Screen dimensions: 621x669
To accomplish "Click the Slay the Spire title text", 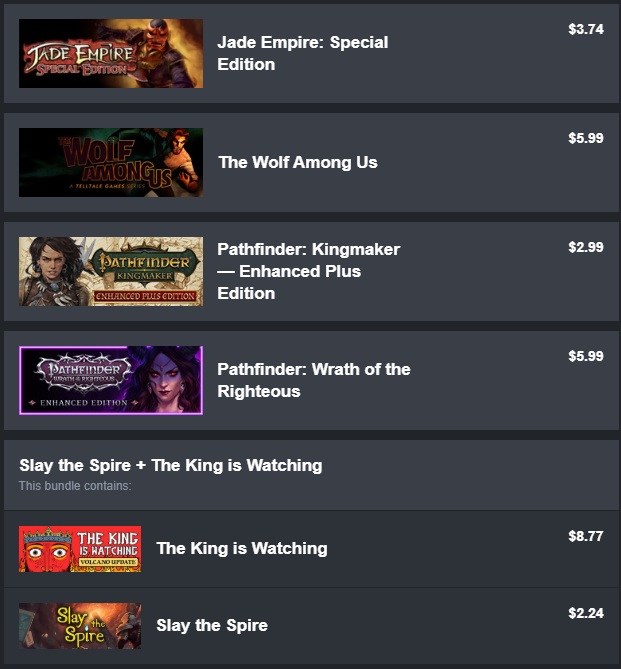I will coord(212,626).
